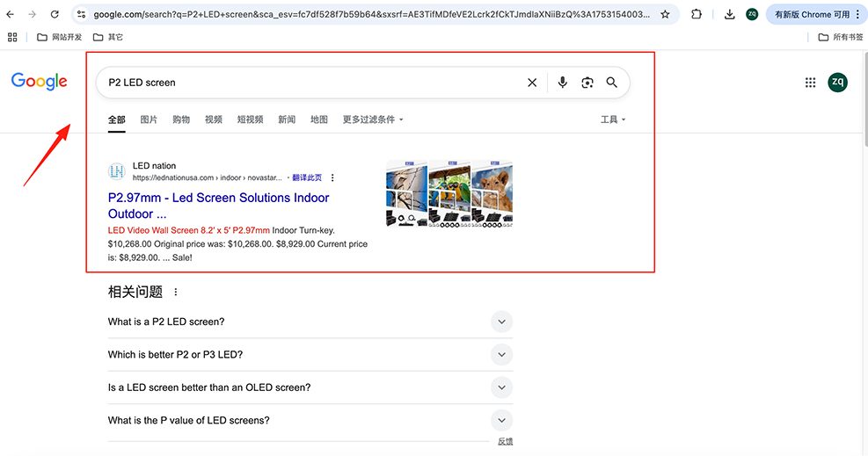Open 'P2.97mm - Led Screen Solutions' result link
Screen dimensions: 868x456
pos(219,206)
